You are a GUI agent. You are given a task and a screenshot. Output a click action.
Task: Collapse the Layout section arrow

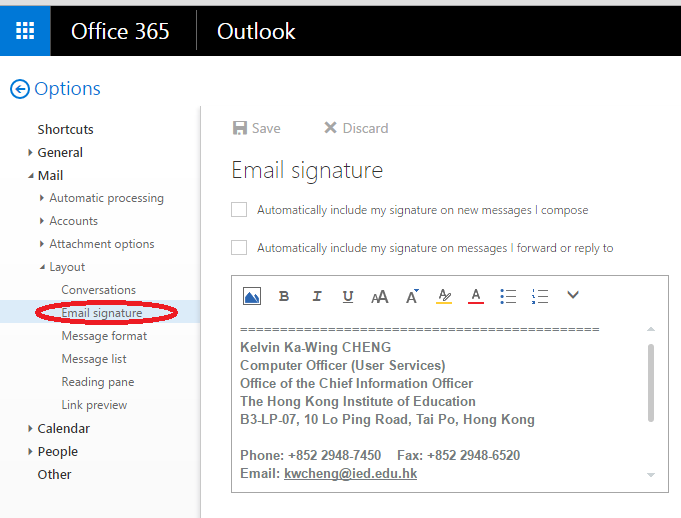point(42,267)
